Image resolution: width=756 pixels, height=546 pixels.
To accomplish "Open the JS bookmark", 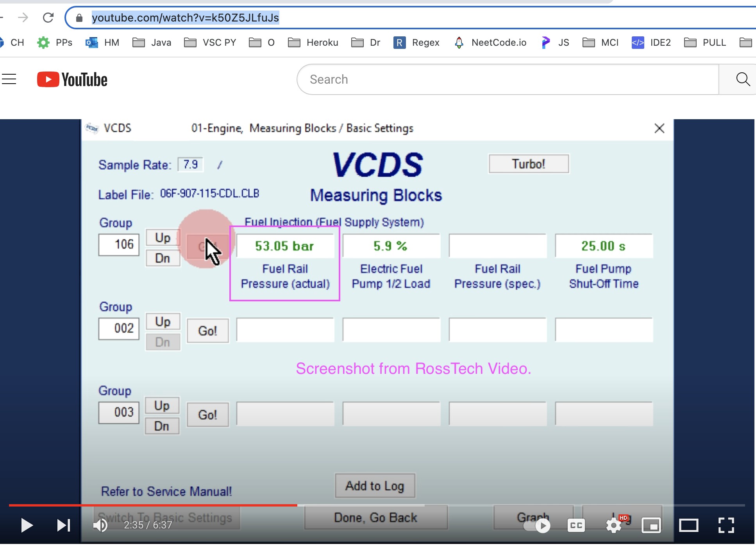I will [555, 42].
